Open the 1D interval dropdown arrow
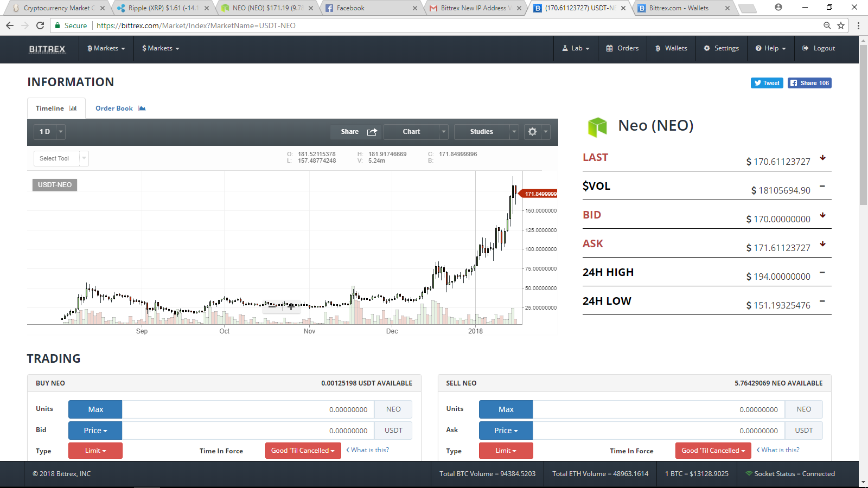 point(61,132)
